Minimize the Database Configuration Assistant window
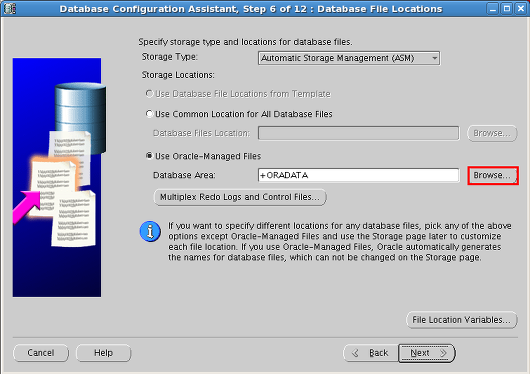Viewport: 530px width, 374px height. pyautogui.click(x=493, y=8)
